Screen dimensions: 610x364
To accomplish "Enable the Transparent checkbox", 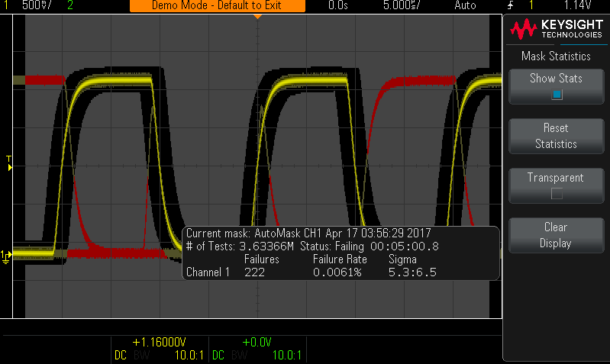I will [557, 193].
